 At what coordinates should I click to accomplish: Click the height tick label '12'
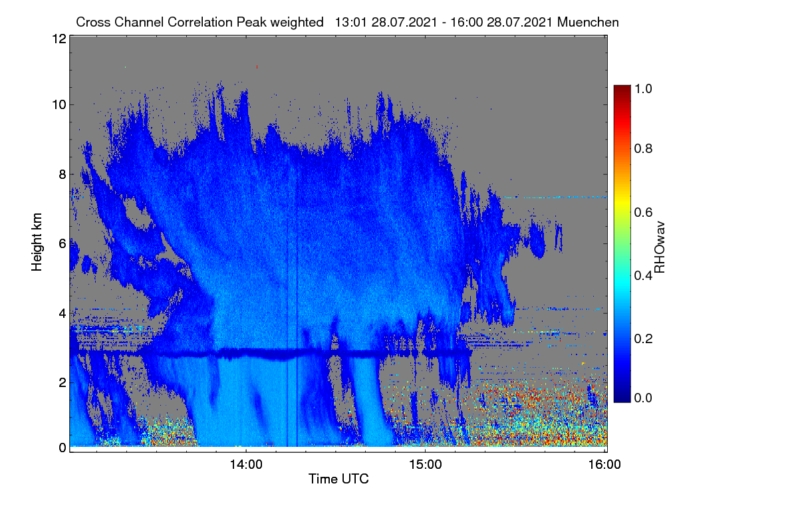click(59, 39)
